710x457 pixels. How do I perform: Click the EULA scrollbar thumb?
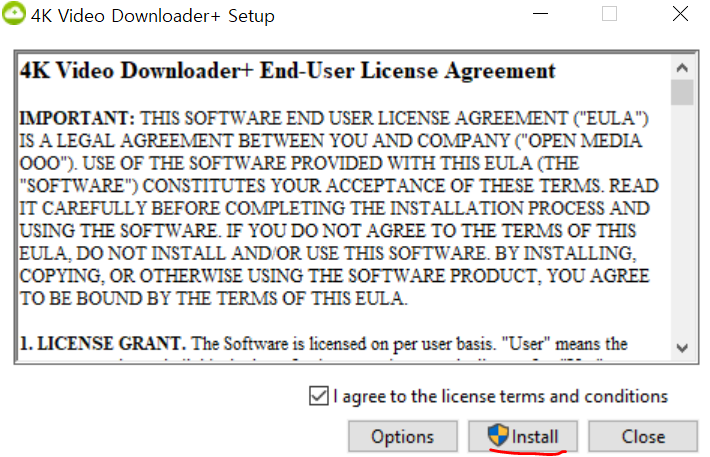[x=682, y=92]
